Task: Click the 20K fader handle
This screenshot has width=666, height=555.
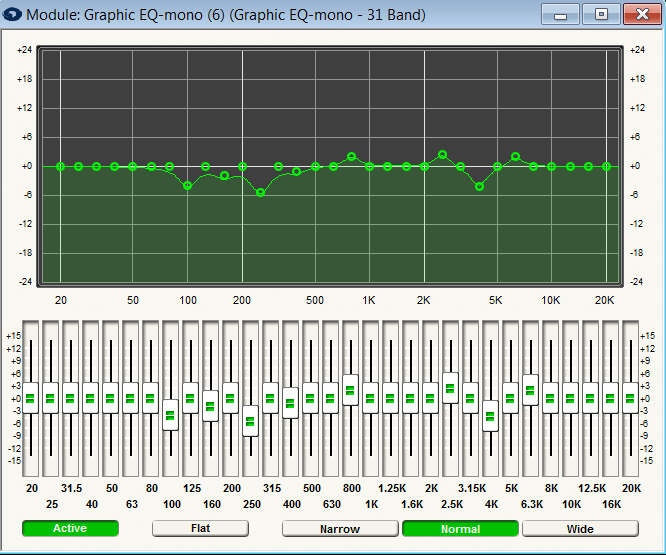Action: (630, 398)
